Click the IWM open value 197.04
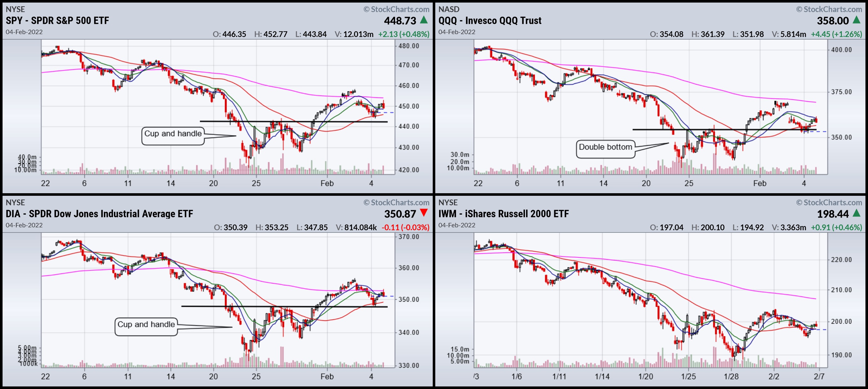The height and width of the screenshot is (389, 868). [x=671, y=228]
